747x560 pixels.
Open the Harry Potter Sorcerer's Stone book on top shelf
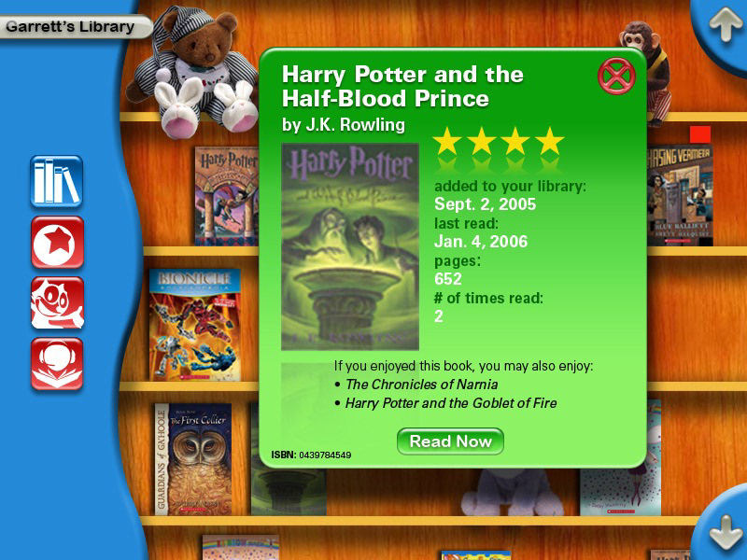pos(227,196)
